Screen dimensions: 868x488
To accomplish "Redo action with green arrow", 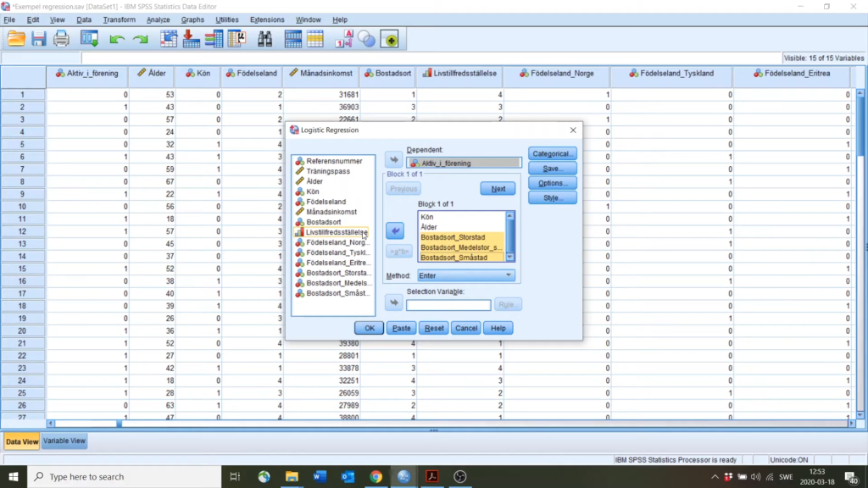I will [141, 39].
